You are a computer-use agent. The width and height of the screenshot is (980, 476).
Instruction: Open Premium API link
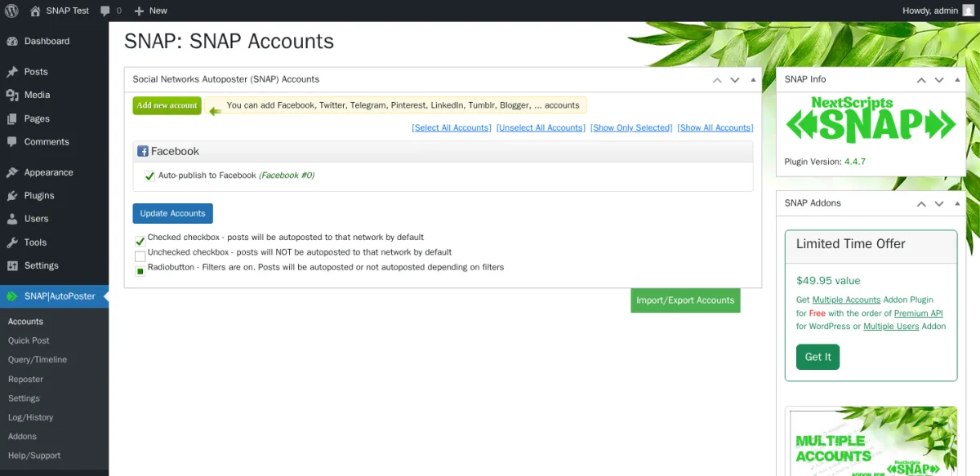pos(919,313)
